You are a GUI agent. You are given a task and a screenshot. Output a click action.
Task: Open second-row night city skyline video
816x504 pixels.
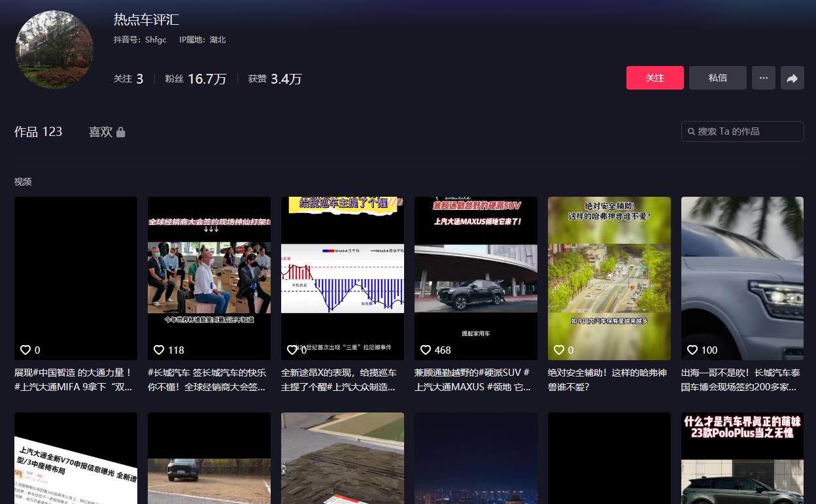pyautogui.click(x=476, y=458)
